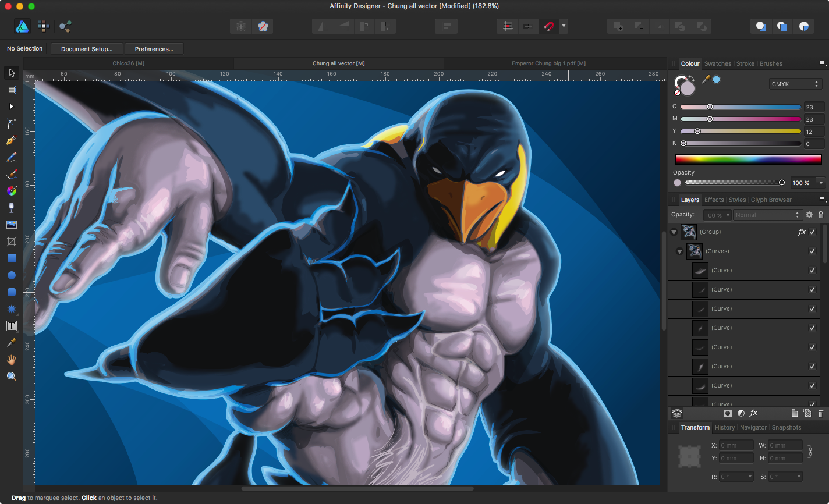Screen dimensions: 829x504
Task: Switch to the History tab
Action: tap(725, 427)
